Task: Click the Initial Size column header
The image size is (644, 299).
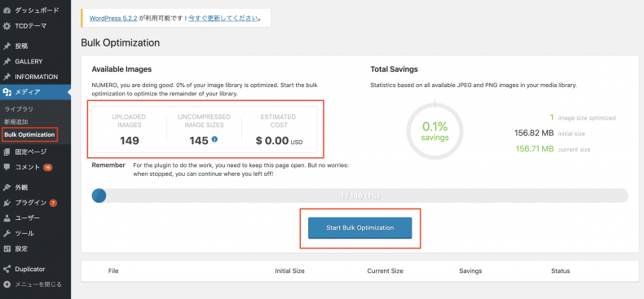Action: (x=289, y=271)
